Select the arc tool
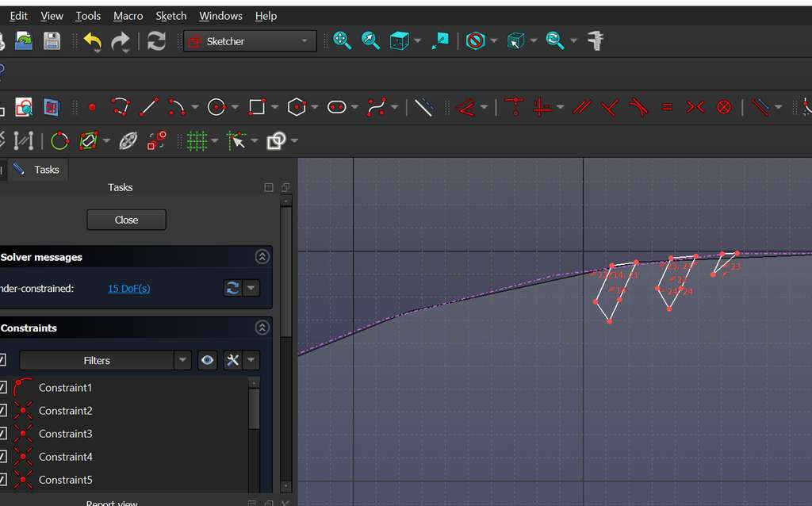The width and height of the screenshot is (812, 506). (x=177, y=107)
